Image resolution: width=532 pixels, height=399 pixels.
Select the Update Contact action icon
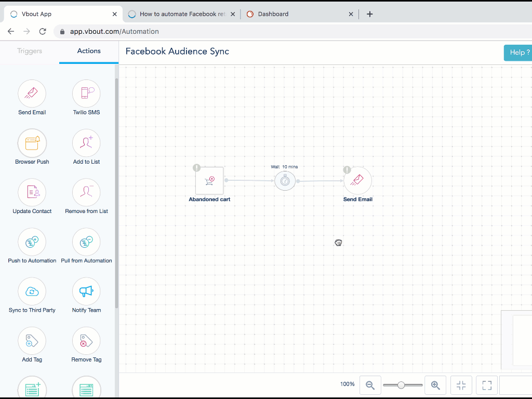32,192
